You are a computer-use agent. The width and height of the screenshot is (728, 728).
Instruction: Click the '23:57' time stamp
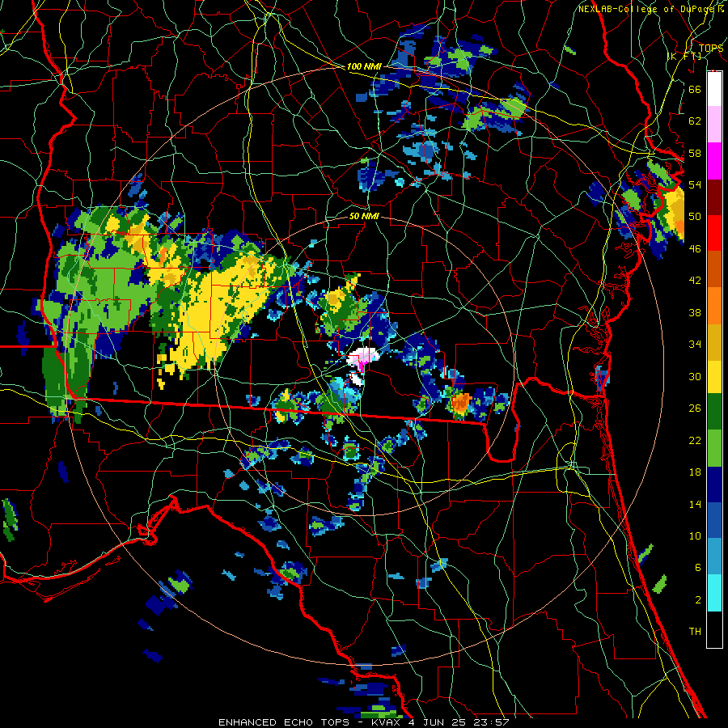pos(491,722)
